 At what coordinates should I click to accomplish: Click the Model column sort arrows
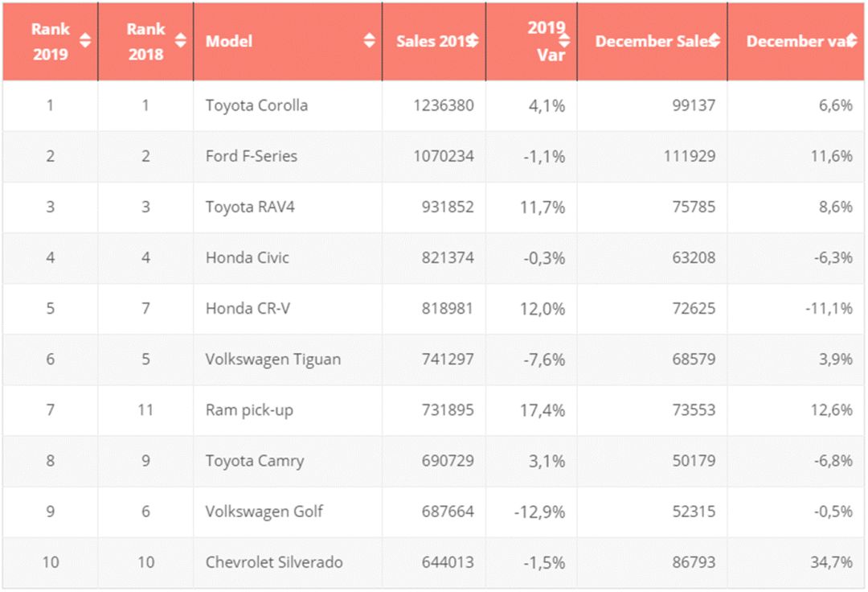click(x=369, y=41)
